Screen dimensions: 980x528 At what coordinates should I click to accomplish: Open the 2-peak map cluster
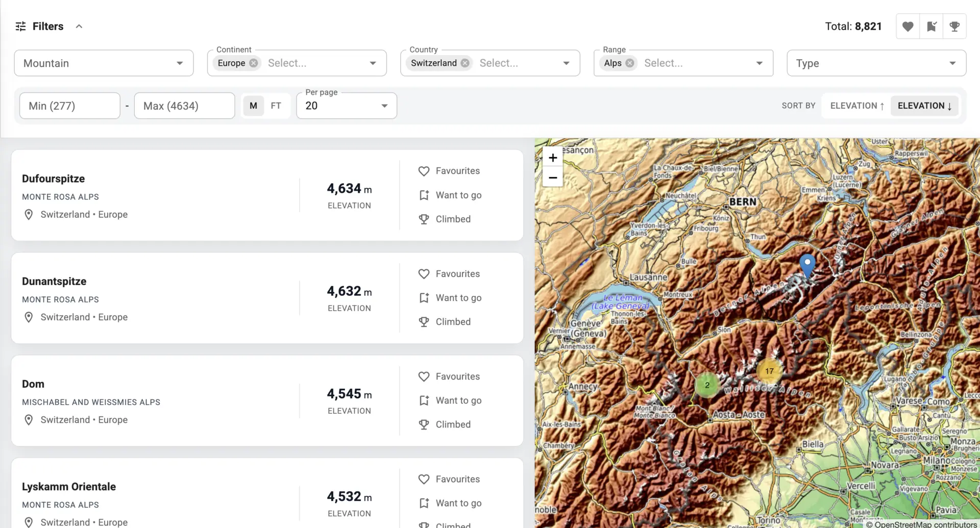[x=707, y=385]
